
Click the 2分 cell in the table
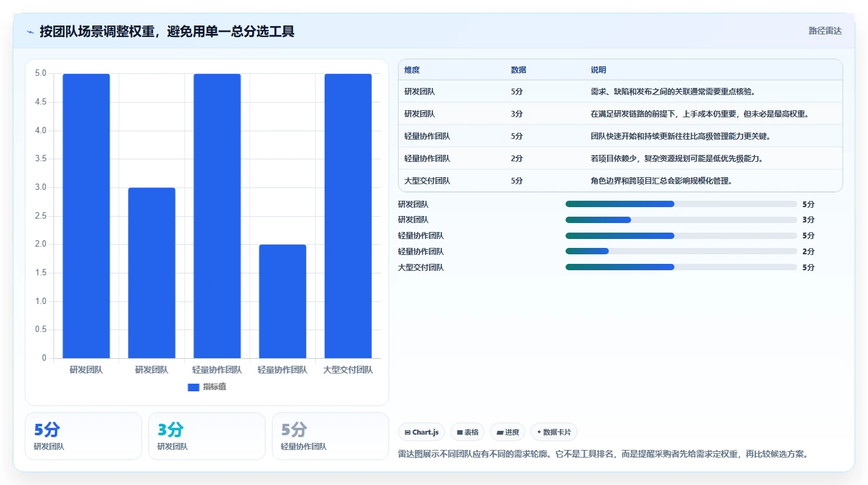point(516,159)
